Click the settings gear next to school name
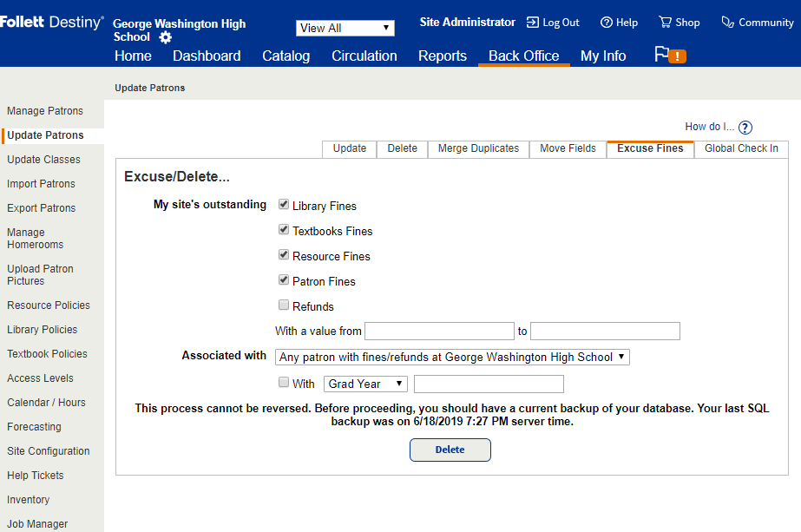Screen dimensions: 801x532 166,38
